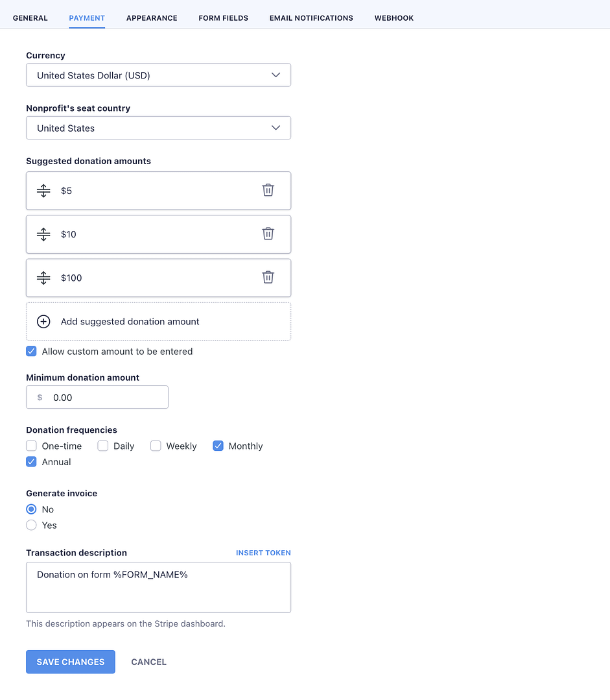The width and height of the screenshot is (610, 700).
Task: Click the Insert Token link
Action: click(x=263, y=553)
